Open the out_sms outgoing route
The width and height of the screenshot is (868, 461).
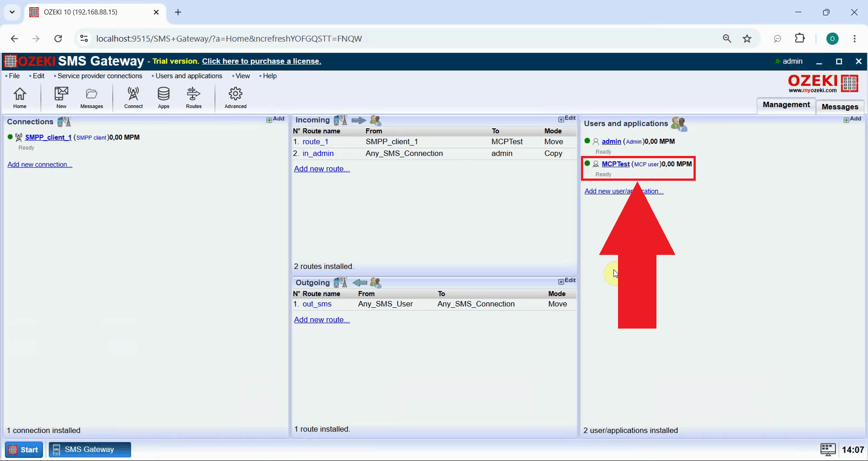coord(317,304)
